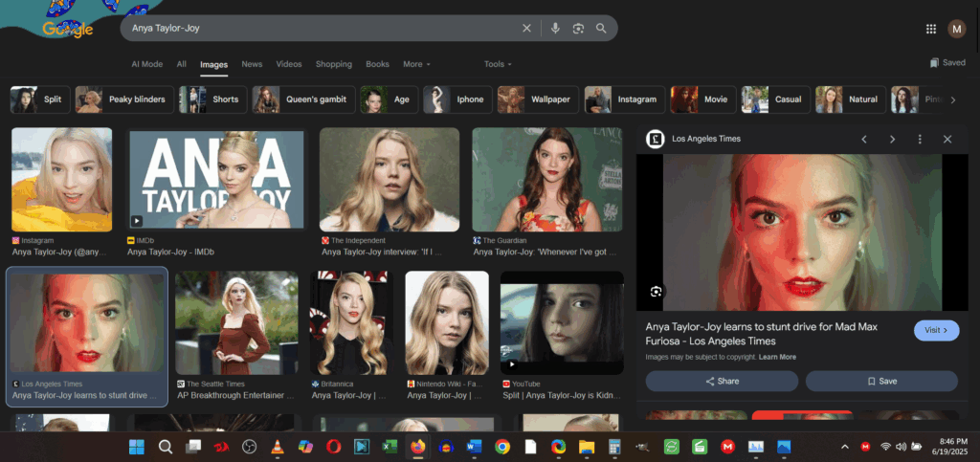Open The Guardian image result
The height and width of the screenshot is (462, 980).
[x=546, y=180]
